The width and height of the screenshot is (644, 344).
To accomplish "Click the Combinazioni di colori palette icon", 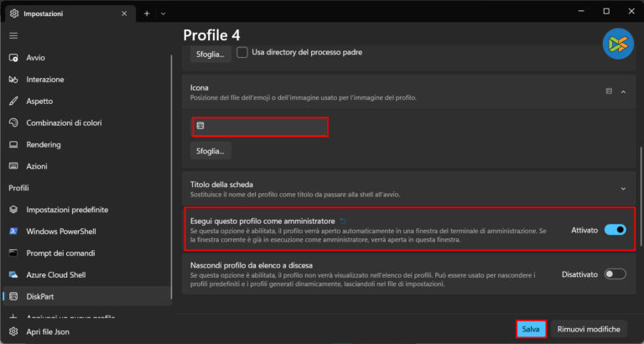I will pyautogui.click(x=13, y=123).
